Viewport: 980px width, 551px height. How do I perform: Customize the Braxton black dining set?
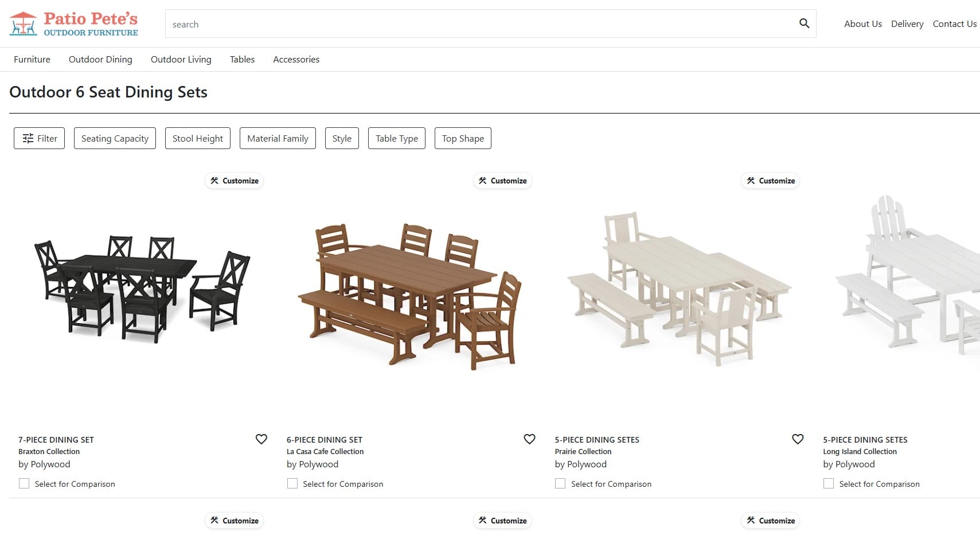(235, 181)
